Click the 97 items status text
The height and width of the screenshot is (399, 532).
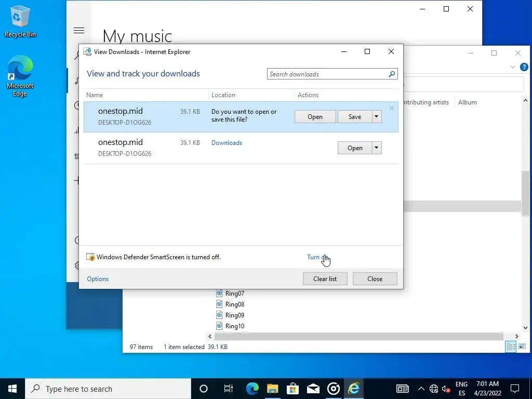[x=141, y=347]
